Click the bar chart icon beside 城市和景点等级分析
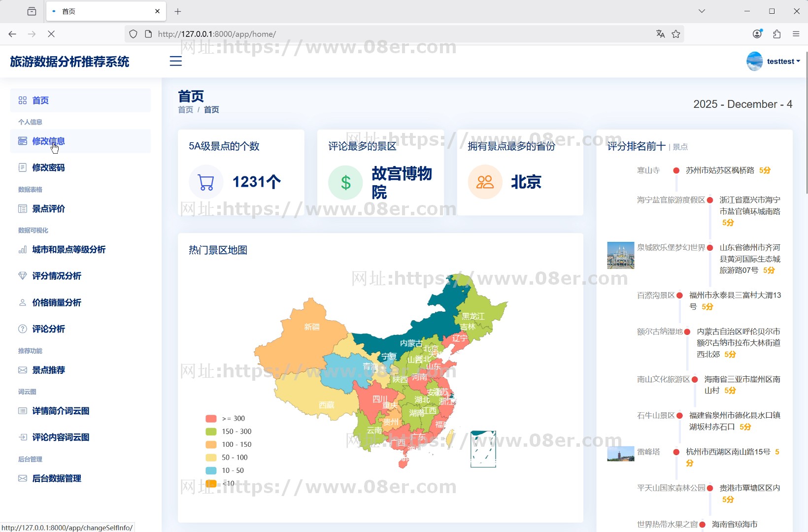The height and width of the screenshot is (532, 808). 23,250
